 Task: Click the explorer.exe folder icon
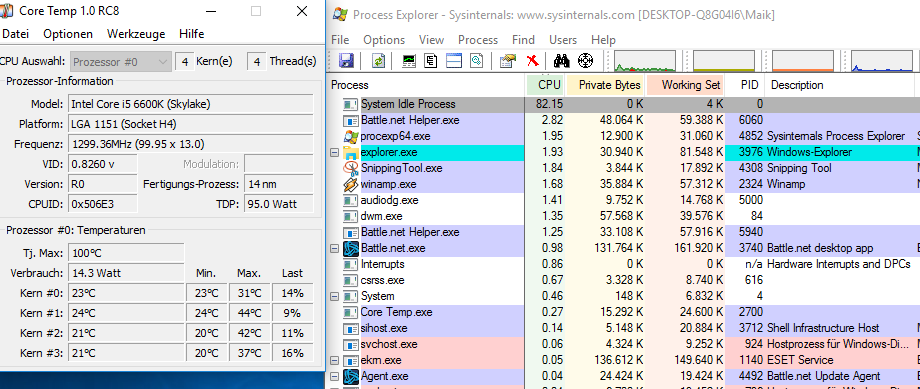click(351, 153)
